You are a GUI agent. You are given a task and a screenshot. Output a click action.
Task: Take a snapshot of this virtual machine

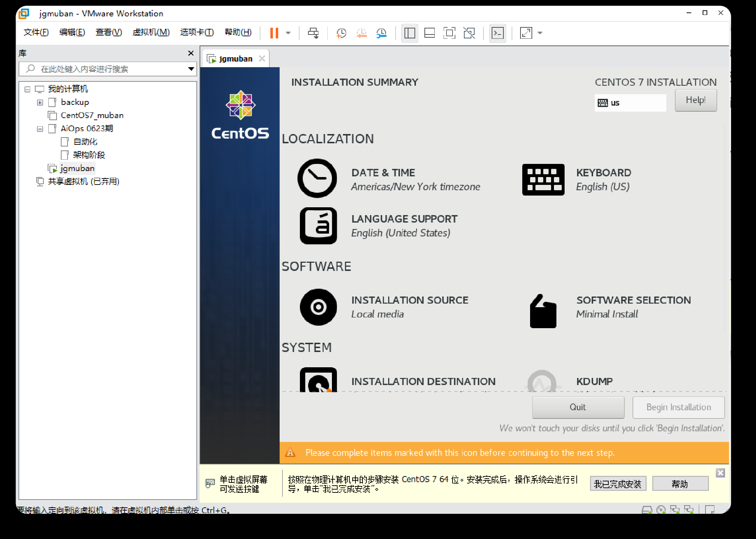(341, 33)
